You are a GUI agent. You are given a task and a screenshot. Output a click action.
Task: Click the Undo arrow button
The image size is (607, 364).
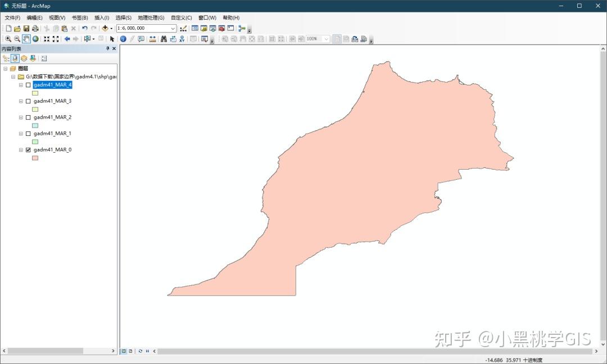[x=84, y=28]
